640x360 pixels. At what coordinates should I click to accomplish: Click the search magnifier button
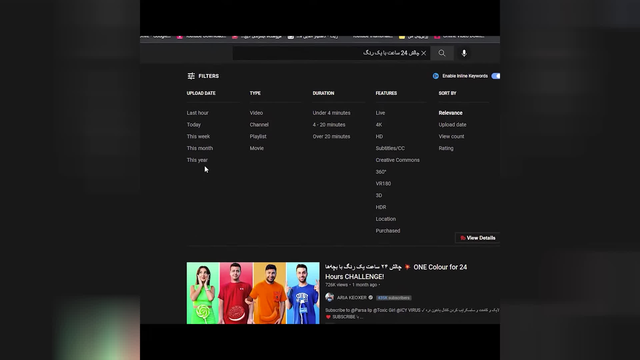pos(442,53)
